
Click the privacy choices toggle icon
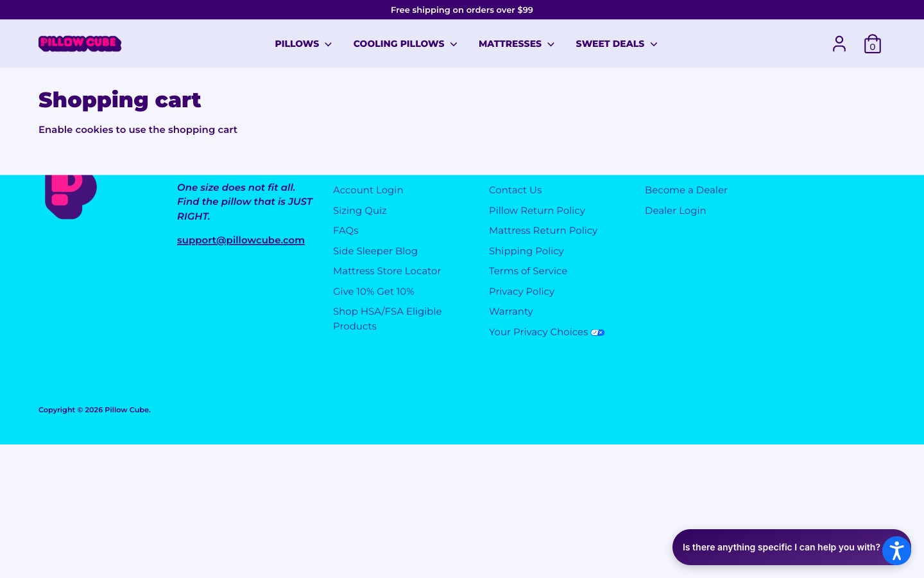[597, 333]
